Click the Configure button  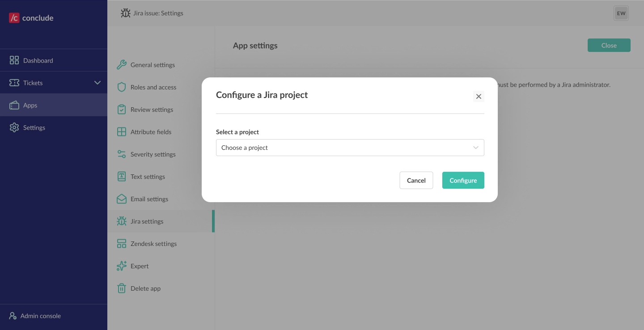tap(463, 180)
